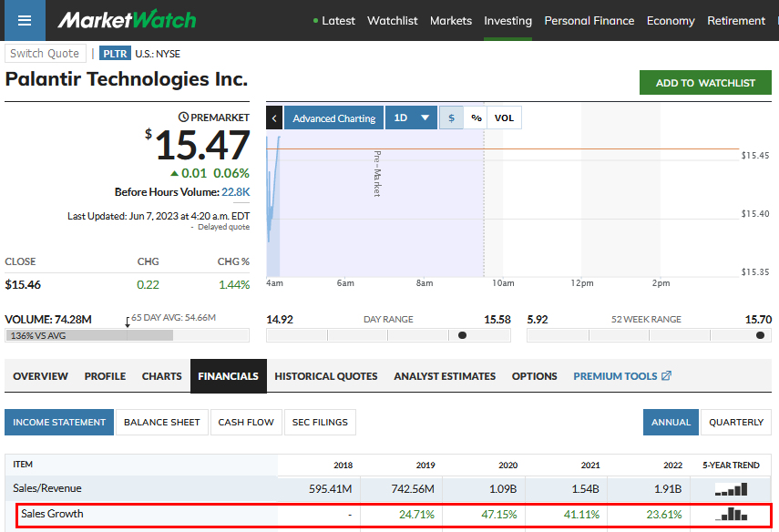Select the Annual period view
The height and width of the screenshot is (532, 779).
[x=671, y=422]
